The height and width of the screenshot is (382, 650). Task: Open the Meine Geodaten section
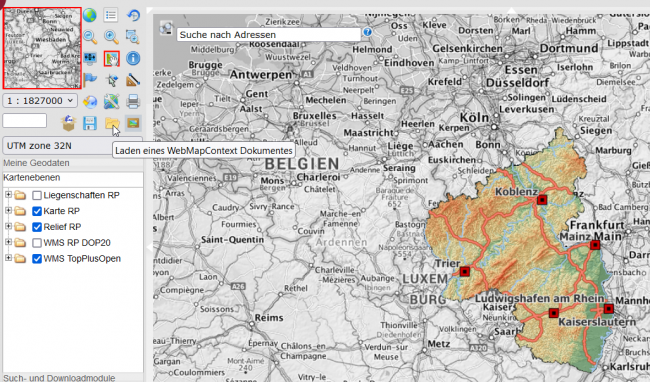point(36,163)
